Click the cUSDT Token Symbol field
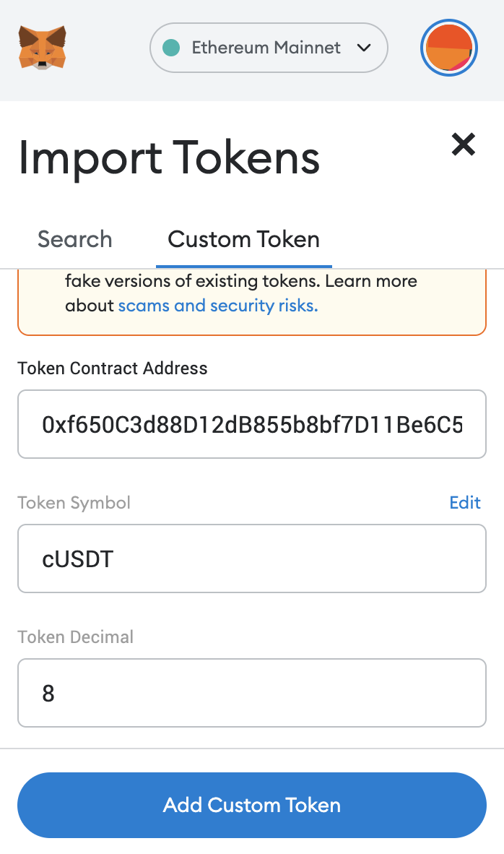 tap(251, 558)
